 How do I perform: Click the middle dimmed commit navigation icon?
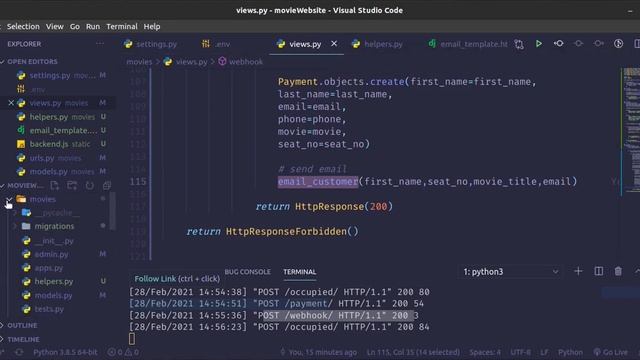point(578,43)
